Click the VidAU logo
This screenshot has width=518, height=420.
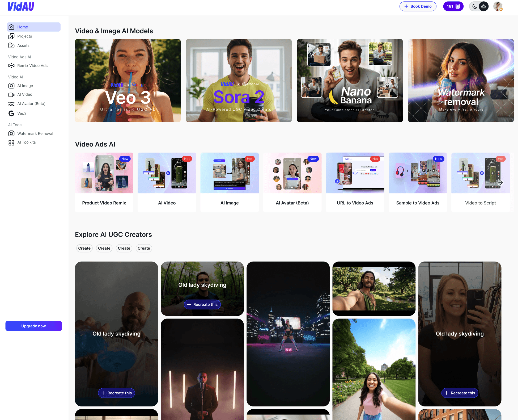point(21,6)
